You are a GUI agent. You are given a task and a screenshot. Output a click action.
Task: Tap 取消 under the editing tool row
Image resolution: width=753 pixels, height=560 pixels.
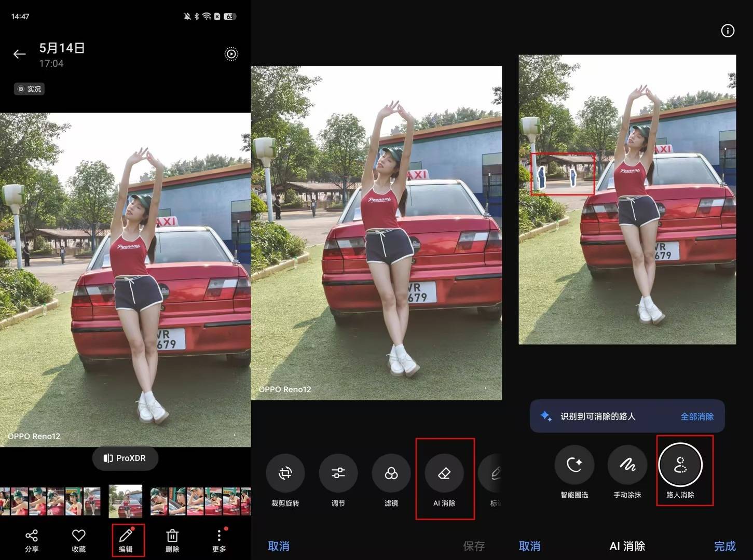click(279, 546)
